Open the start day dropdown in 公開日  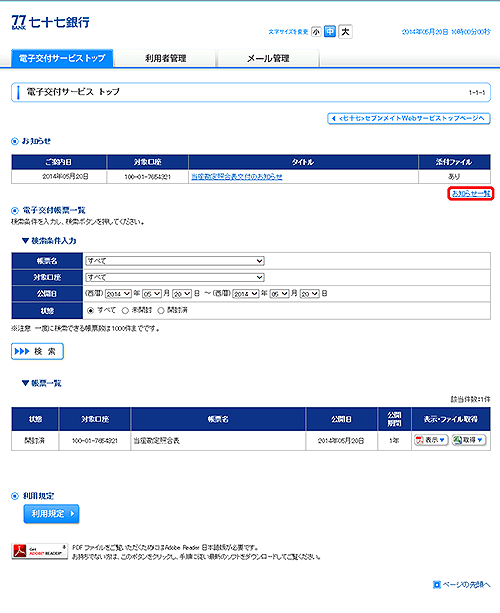tap(182, 294)
